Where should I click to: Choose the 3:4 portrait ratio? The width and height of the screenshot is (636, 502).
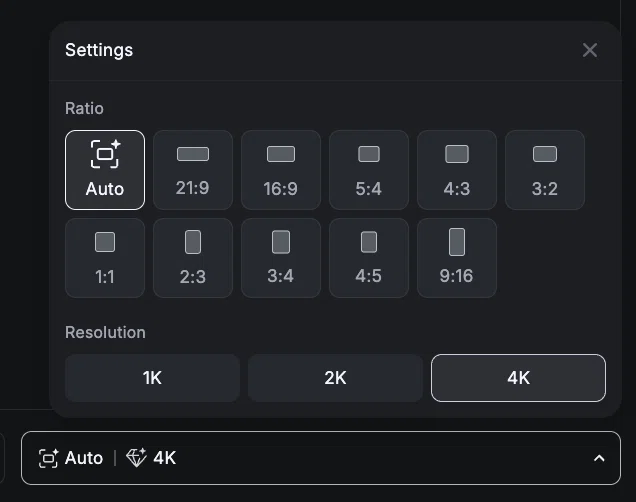pyautogui.click(x=281, y=258)
